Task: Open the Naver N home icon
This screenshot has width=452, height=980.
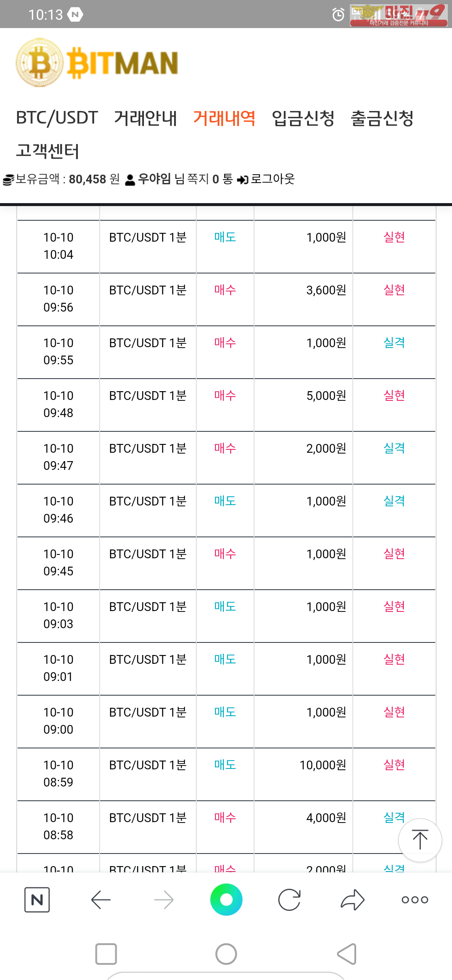Action: pyautogui.click(x=37, y=900)
